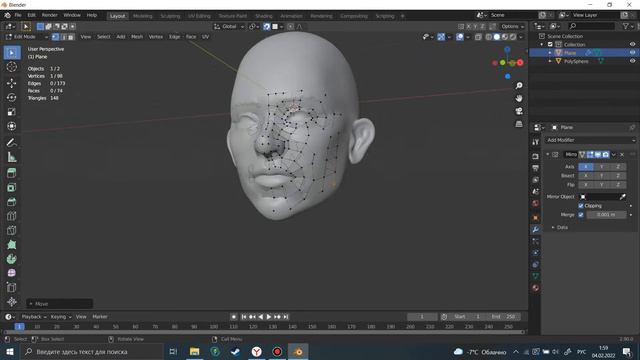Activate the Inset Faces tool
The width and height of the screenshot is (640, 360).
point(12,187)
